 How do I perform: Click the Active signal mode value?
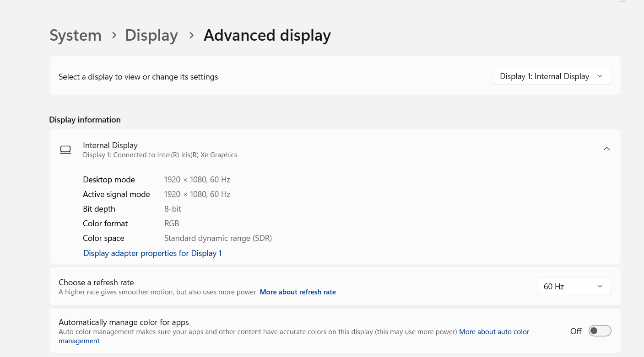click(x=197, y=194)
